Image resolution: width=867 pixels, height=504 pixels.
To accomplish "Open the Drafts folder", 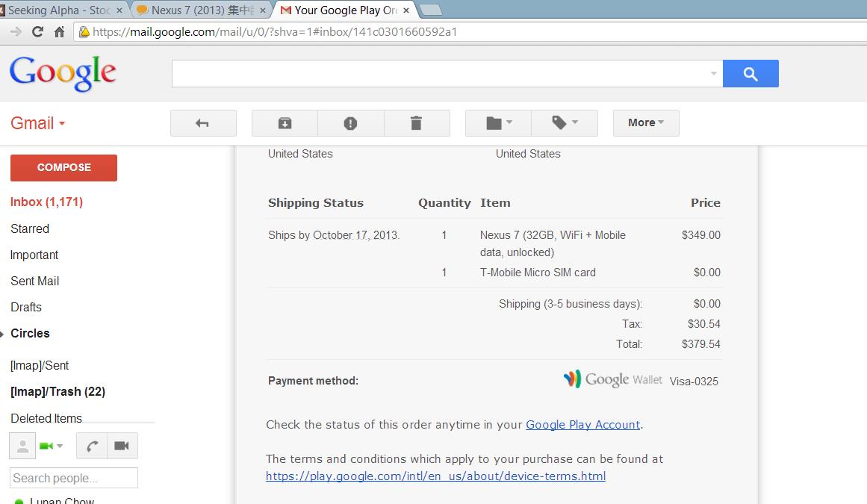I will pos(26,307).
